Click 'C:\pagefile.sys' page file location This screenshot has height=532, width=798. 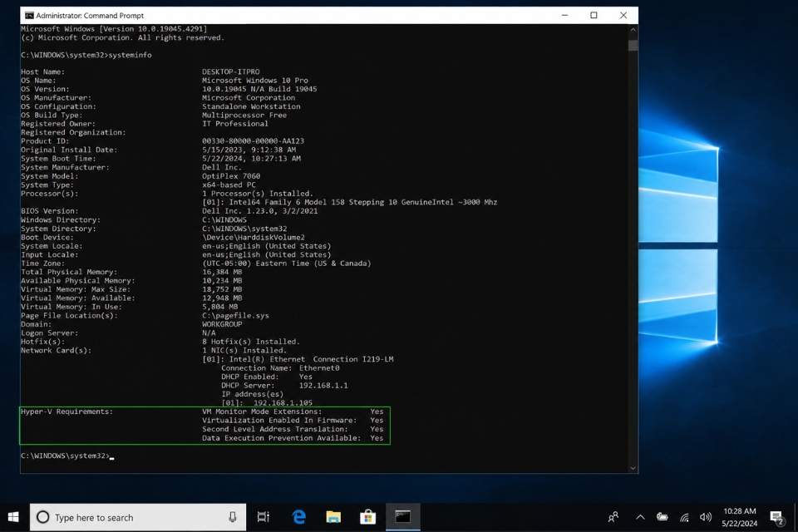(235, 316)
